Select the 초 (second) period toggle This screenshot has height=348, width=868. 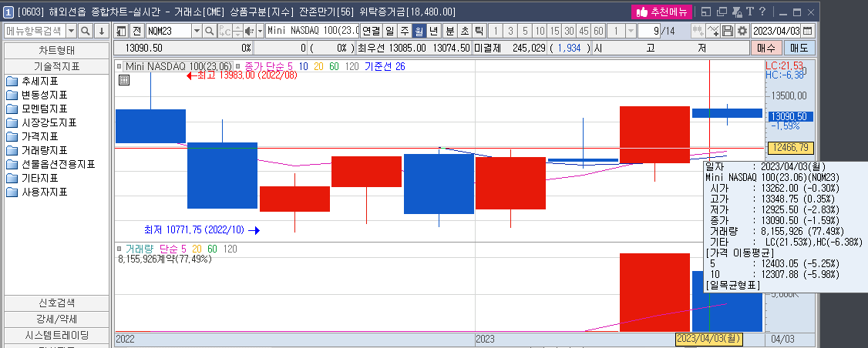pos(465,31)
